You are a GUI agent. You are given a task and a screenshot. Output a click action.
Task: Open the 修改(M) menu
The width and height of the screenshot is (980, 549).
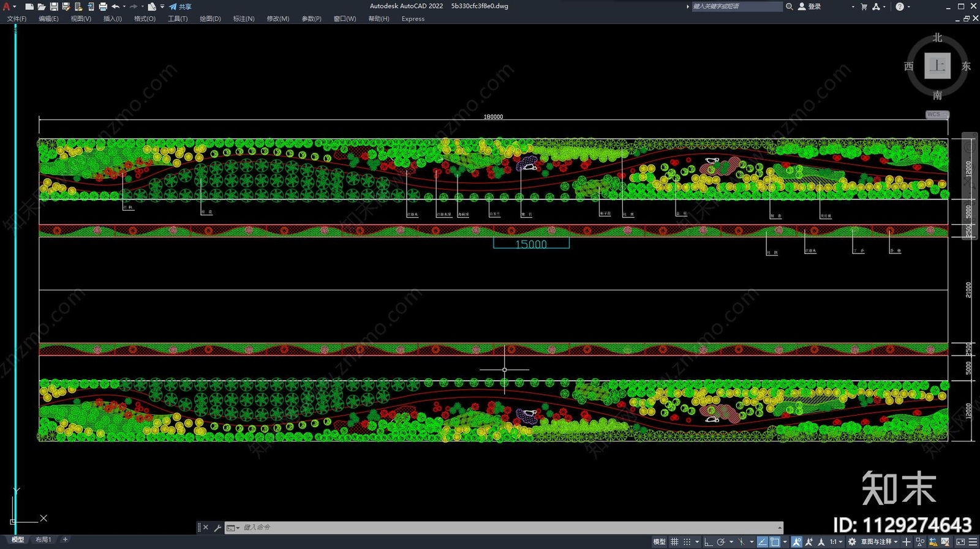click(278, 19)
